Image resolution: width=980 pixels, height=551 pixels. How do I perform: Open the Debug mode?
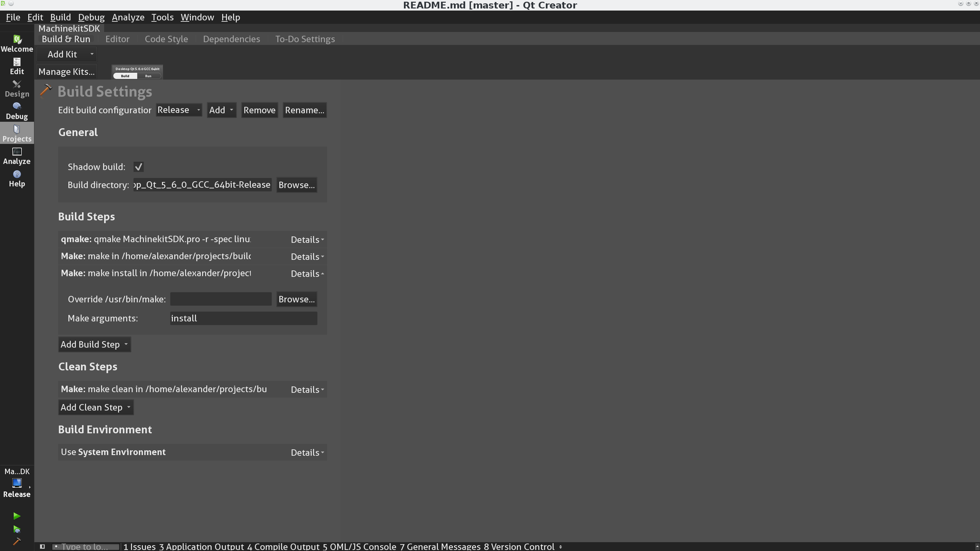(x=17, y=111)
